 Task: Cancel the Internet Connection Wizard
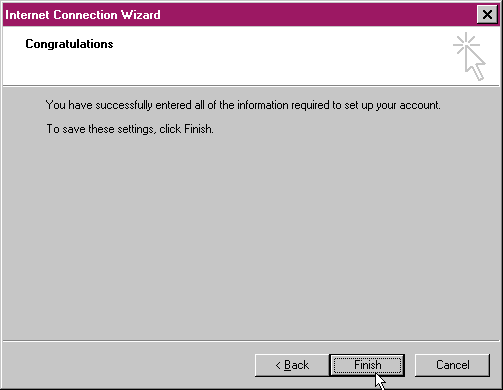(452, 365)
